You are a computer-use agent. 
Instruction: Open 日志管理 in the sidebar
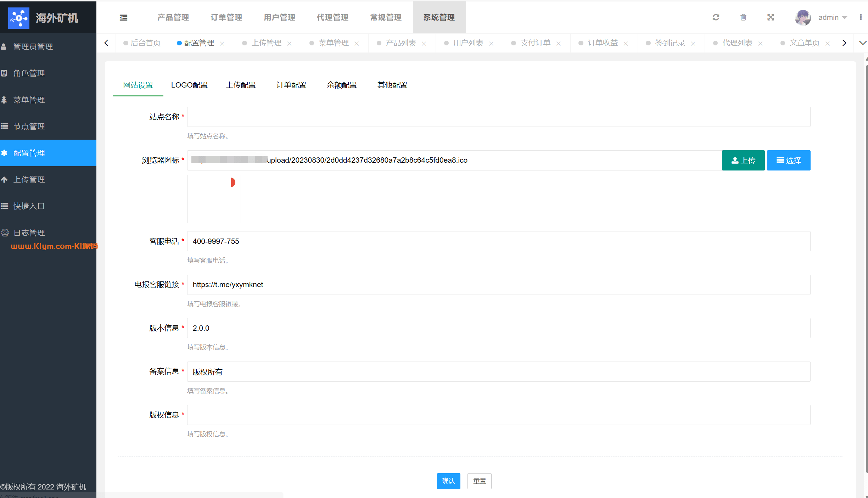pos(29,233)
